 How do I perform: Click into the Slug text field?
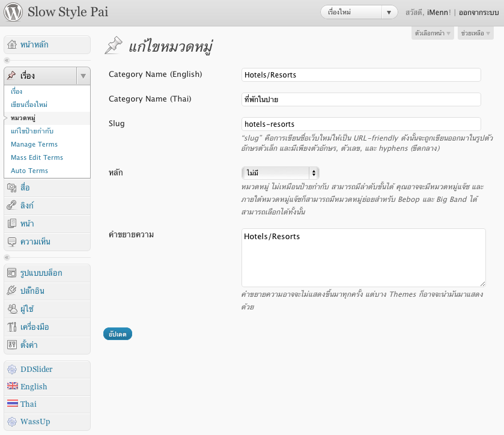click(360, 124)
